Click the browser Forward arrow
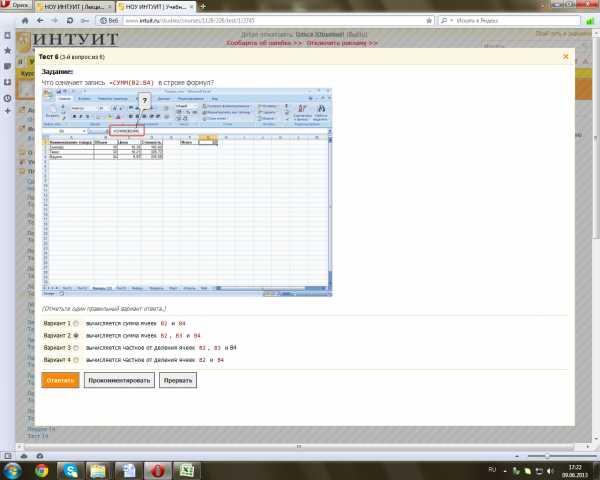600x480 pixels. (x=55, y=21)
